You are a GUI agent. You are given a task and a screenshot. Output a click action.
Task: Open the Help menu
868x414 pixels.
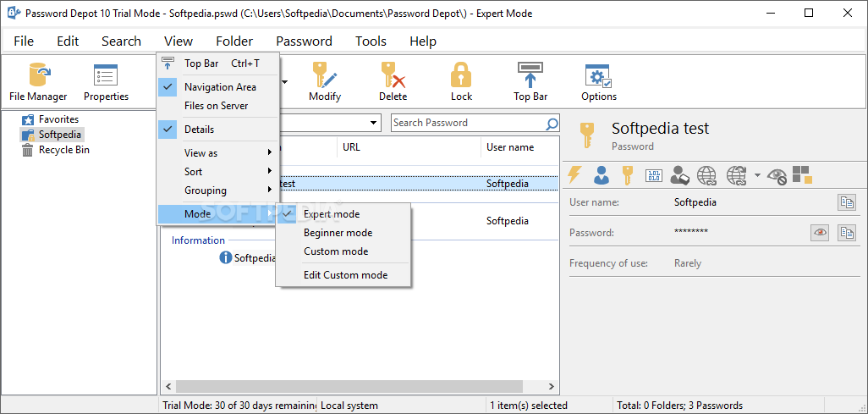coord(423,41)
